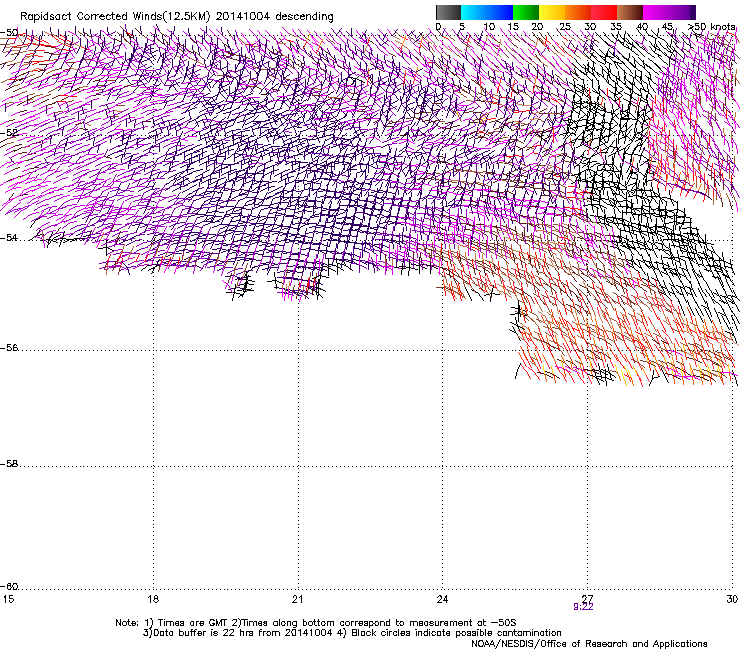This screenshot has width=740, height=650.
Task: Click the latitude label '-50'
Action: [x=9, y=33]
